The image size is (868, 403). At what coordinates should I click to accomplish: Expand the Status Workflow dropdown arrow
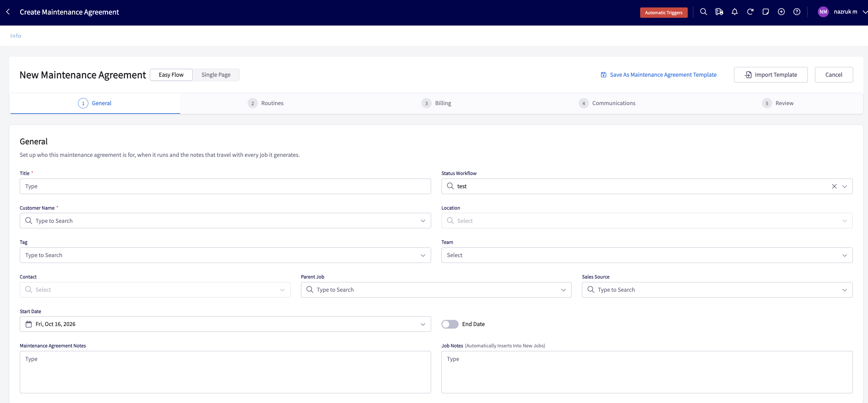pos(844,186)
